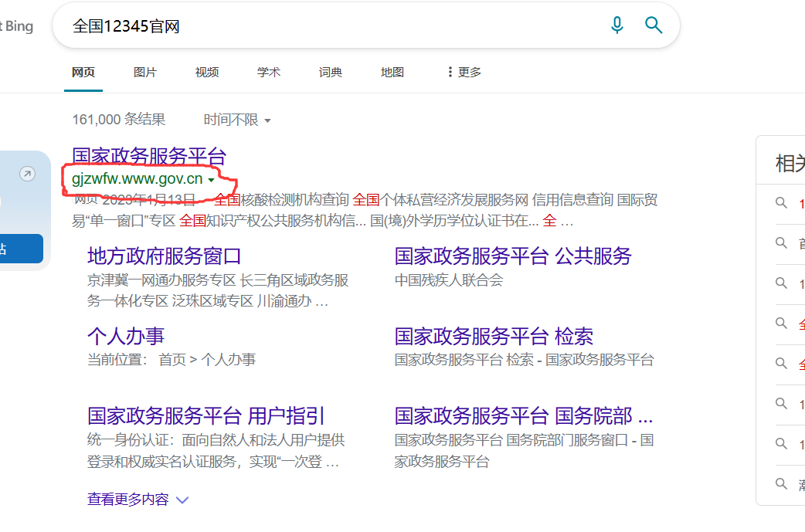The height and width of the screenshot is (532, 805).
Task: Click the last search icon in related panel
Action: click(781, 483)
